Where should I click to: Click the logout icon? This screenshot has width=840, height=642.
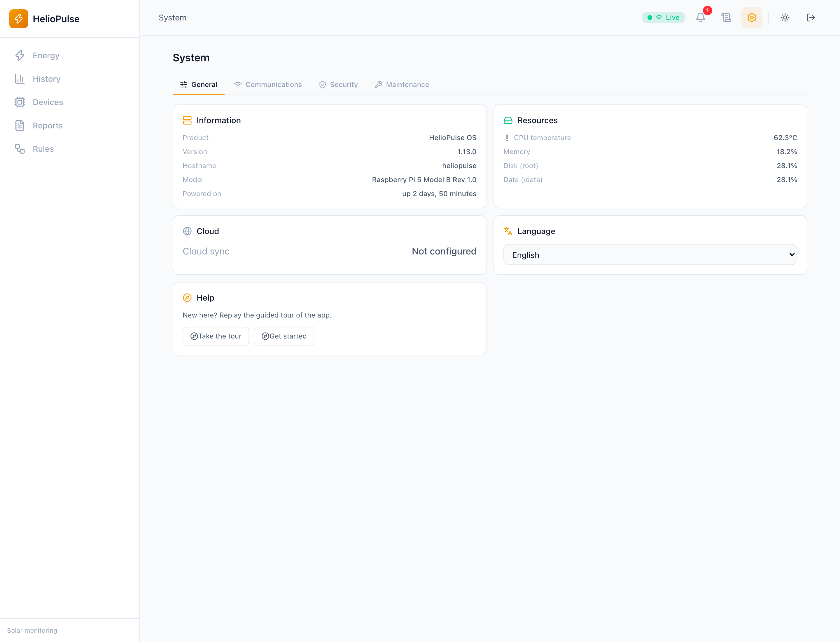(x=810, y=18)
